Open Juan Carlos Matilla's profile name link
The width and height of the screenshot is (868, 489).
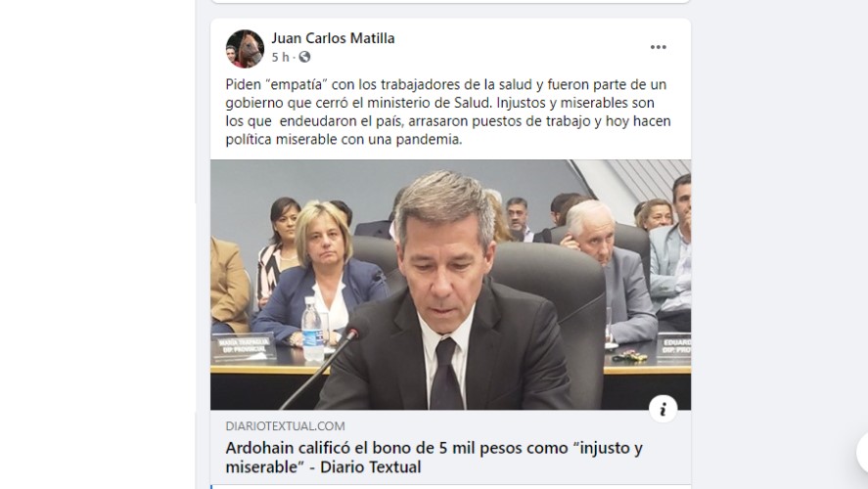click(x=333, y=38)
